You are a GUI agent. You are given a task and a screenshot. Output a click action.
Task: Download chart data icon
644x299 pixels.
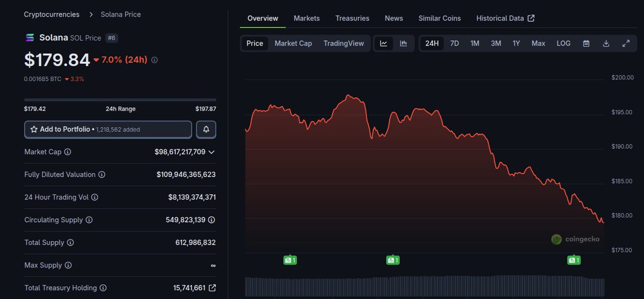click(x=606, y=43)
